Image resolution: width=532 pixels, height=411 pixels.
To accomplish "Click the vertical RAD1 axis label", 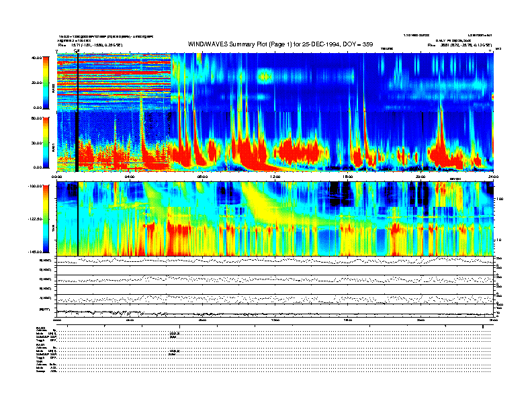I will pyautogui.click(x=53, y=148).
